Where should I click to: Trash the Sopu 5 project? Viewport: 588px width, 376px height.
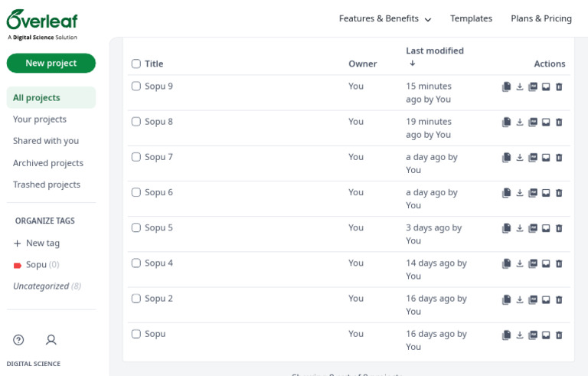pos(559,228)
